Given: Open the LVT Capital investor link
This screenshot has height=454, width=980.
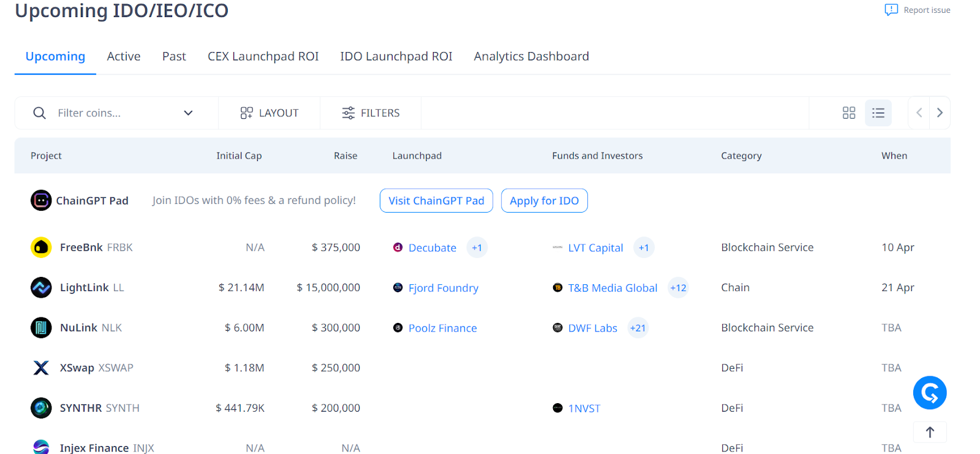Looking at the screenshot, I should [x=595, y=248].
